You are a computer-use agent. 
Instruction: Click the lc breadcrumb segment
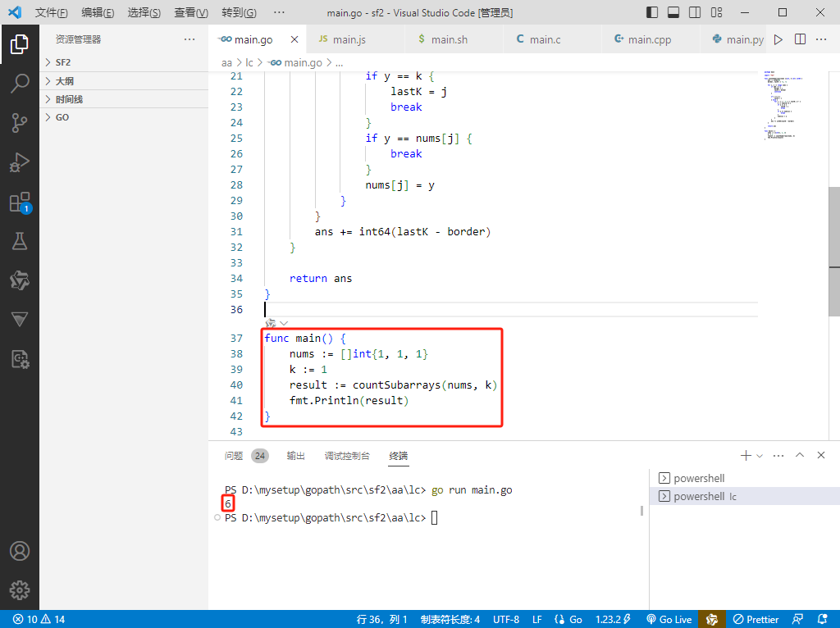[x=249, y=62]
